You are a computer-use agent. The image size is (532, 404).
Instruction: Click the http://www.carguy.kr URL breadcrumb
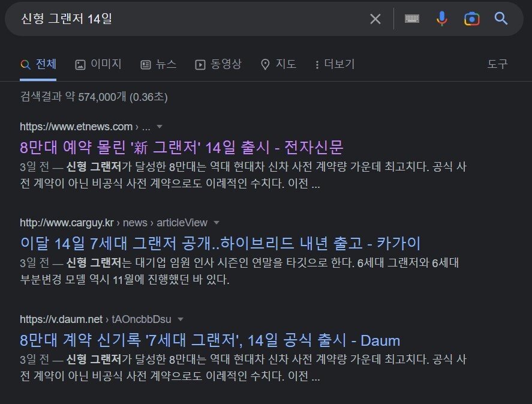pyautogui.click(x=113, y=223)
